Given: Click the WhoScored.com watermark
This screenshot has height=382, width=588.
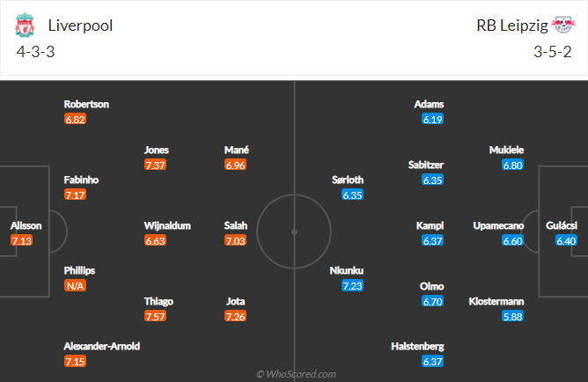Looking at the screenshot, I should pos(296,373).
